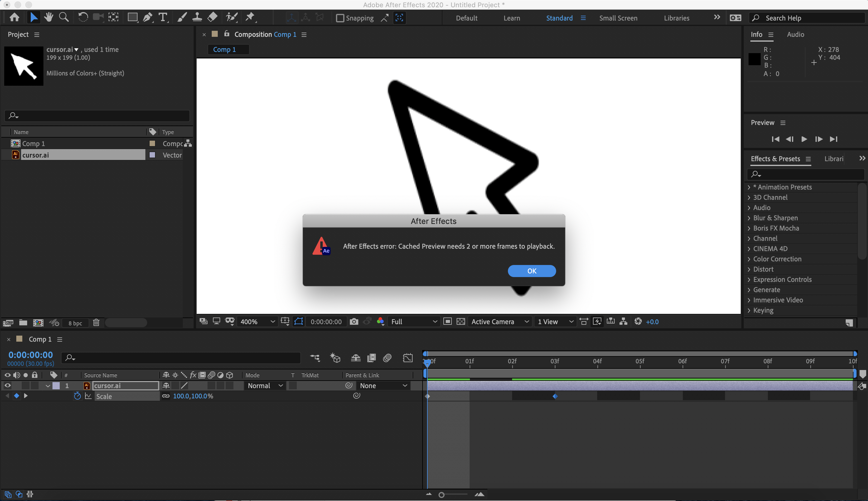
Task: Take a snapshot of the composition
Action: (354, 321)
